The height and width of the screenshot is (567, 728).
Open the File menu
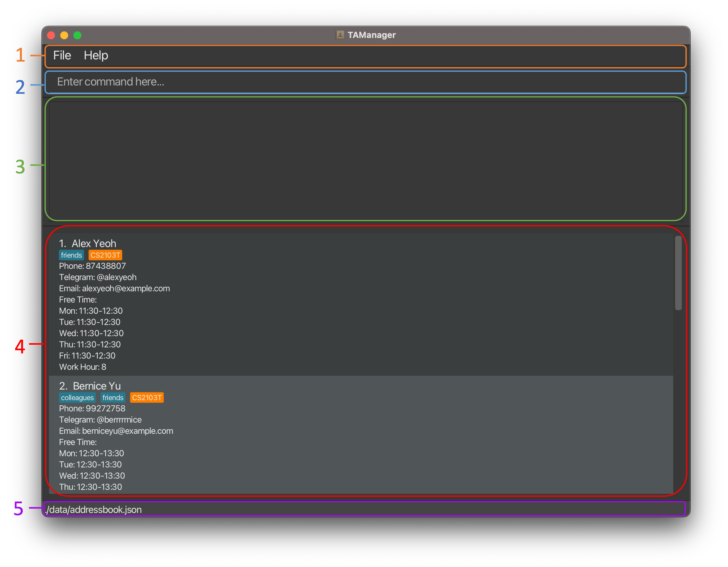pos(62,55)
